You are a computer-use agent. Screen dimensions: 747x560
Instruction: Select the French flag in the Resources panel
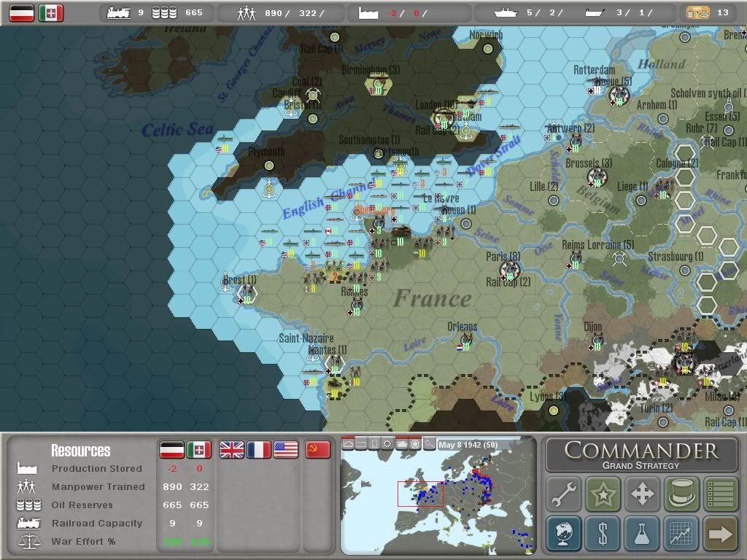pyautogui.click(x=259, y=449)
